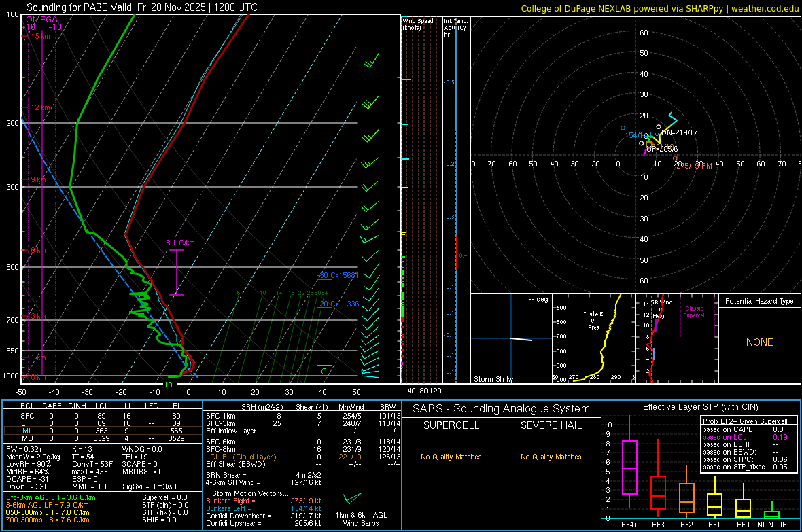802x532 pixels.
Task: Click the 'Corfidi Downshear' vector line
Action: [264, 516]
